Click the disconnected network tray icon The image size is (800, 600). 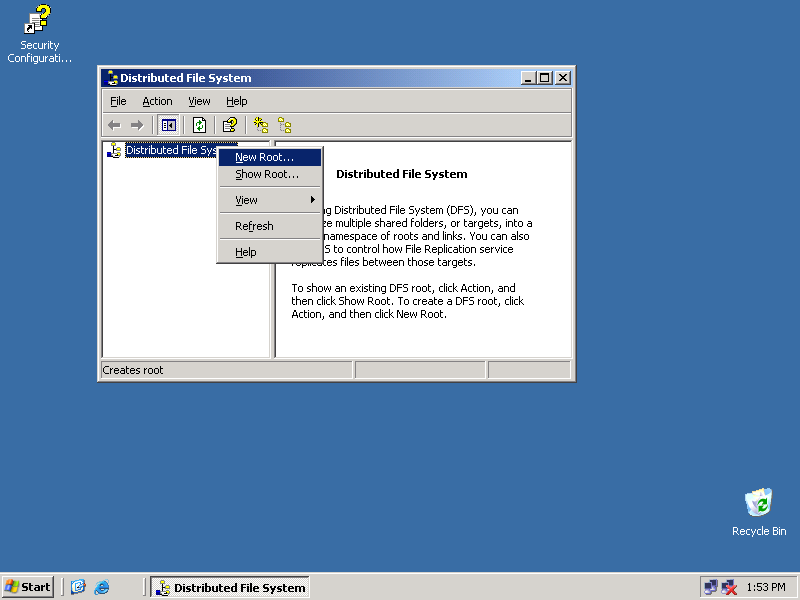pyautogui.click(x=730, y=587)
